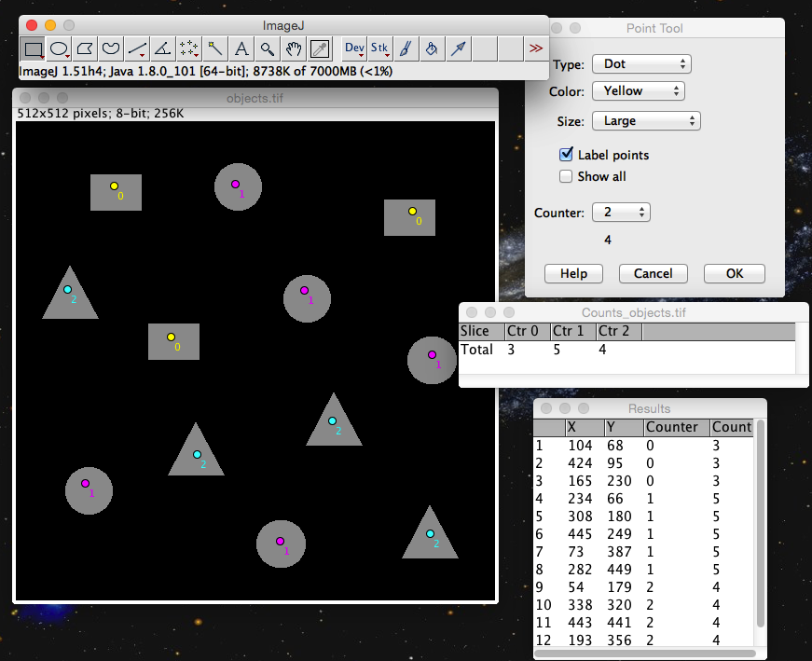812x661 pixels.
Task: Uncheck the Label points checkbox
Action: pyautogui.click(x=566, y=155)
